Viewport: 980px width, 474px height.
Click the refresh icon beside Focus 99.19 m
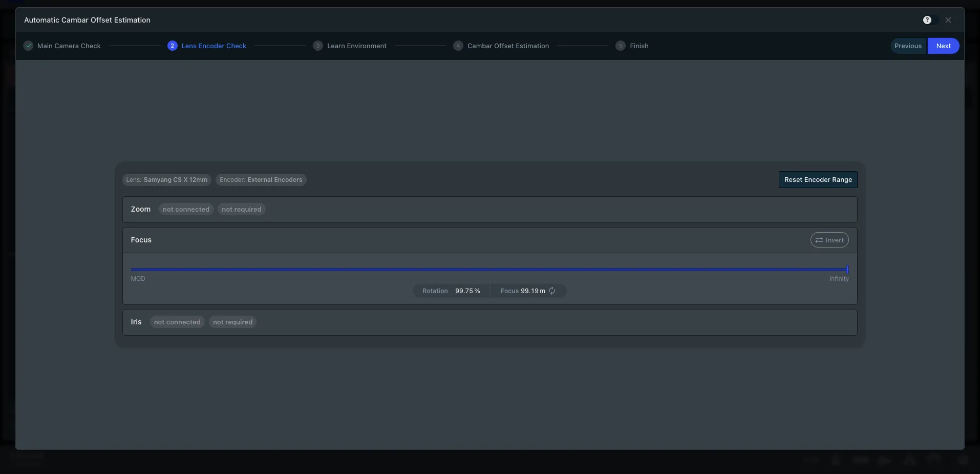[x=552, y=291]
